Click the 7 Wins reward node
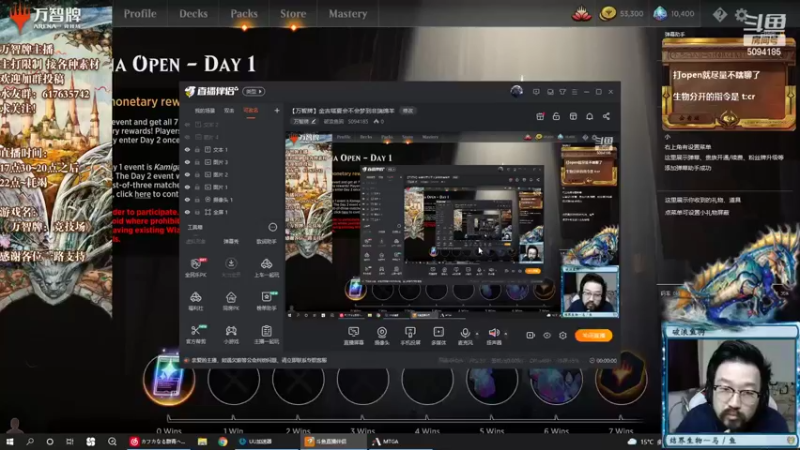The height and width of the screenshot is (450, 800). [621, 379]
